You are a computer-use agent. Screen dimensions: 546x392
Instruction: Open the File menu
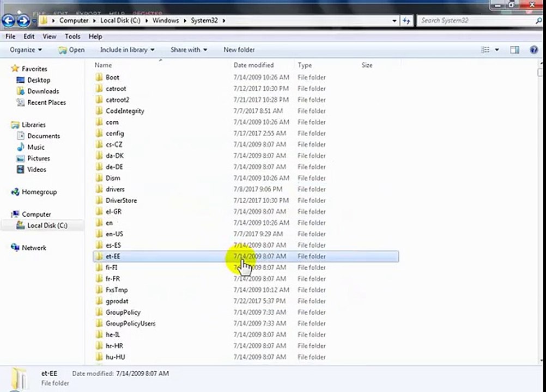(x=10, y=36)
